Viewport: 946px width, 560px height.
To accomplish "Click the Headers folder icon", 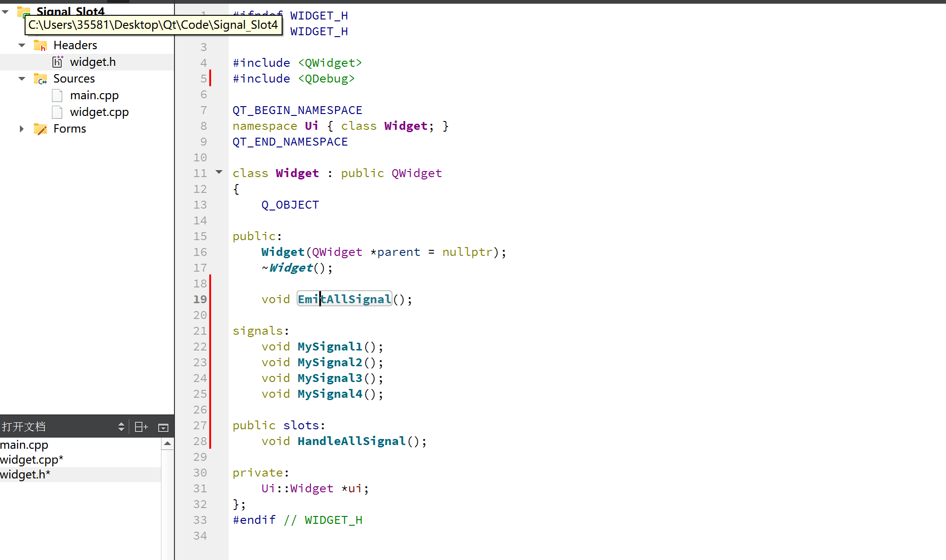I will (x=40, y=45).
